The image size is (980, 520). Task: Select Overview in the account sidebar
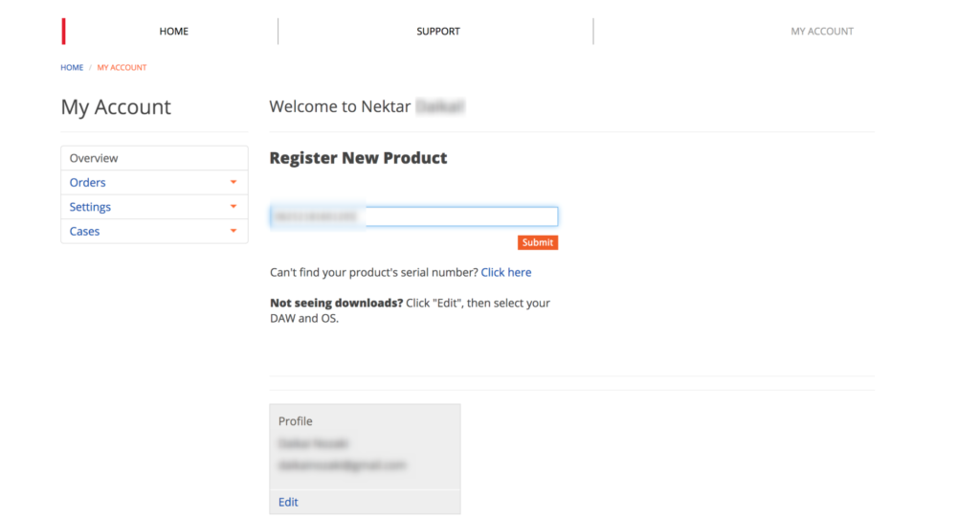coord(94,158)
